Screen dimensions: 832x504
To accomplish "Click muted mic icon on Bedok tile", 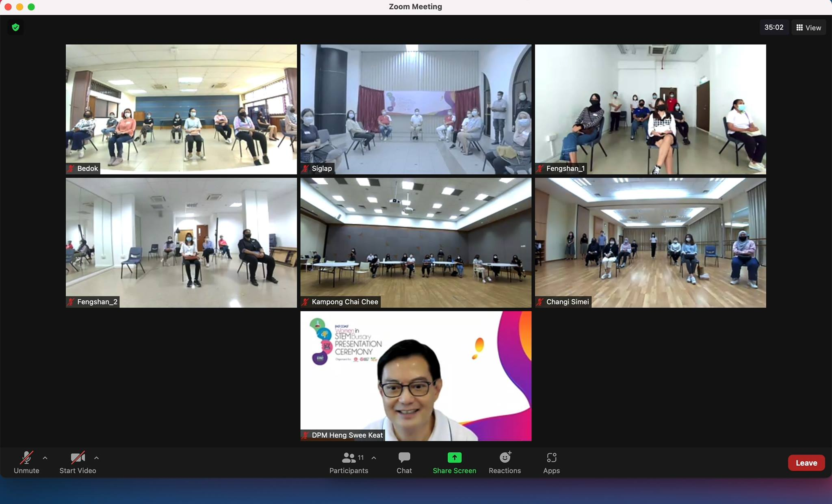I will (71, 168).
